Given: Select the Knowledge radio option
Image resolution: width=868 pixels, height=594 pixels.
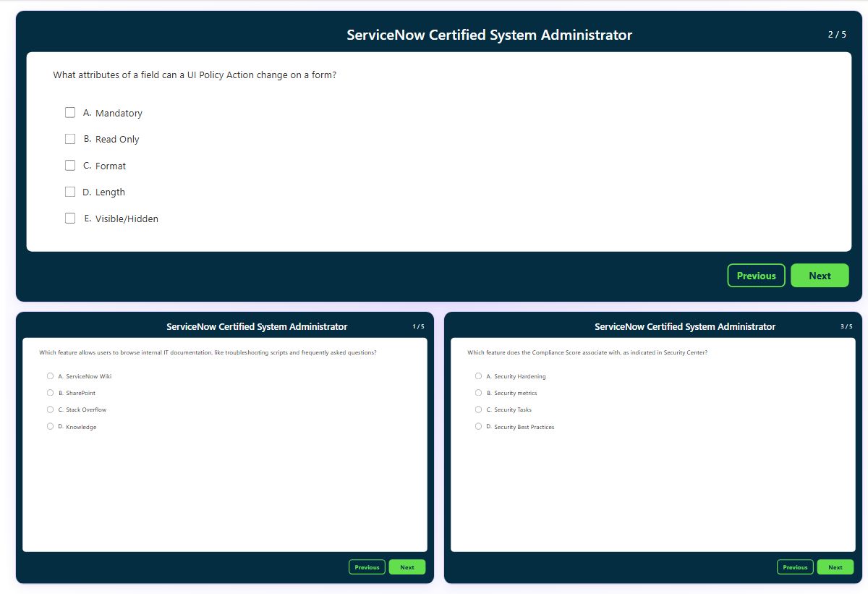Looking at the screenshot, I should 50,426.
